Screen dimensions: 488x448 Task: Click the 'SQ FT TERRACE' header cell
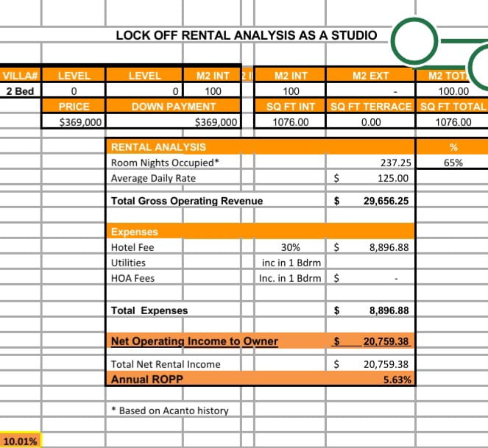[x=371, y=107]
